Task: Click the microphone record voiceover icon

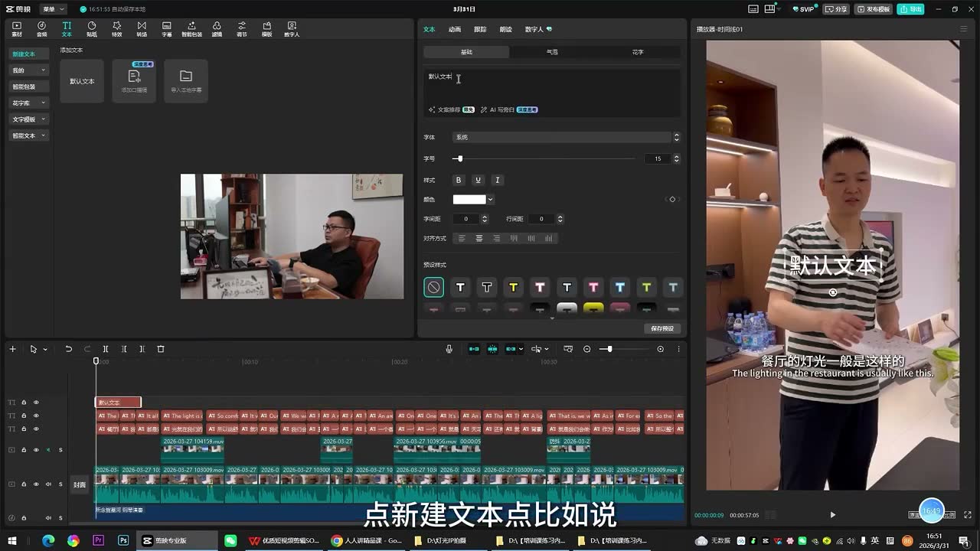Action: (x=449, y=349)
